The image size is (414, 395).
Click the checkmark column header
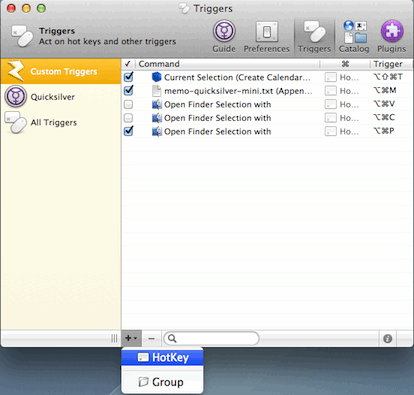pyautogui.click(x=128, y=64)
